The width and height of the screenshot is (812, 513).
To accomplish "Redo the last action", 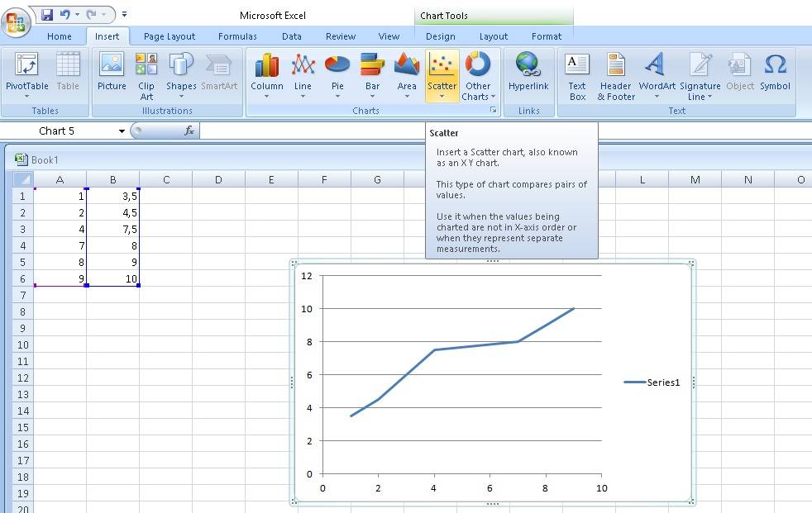I will tap(92, 15).
